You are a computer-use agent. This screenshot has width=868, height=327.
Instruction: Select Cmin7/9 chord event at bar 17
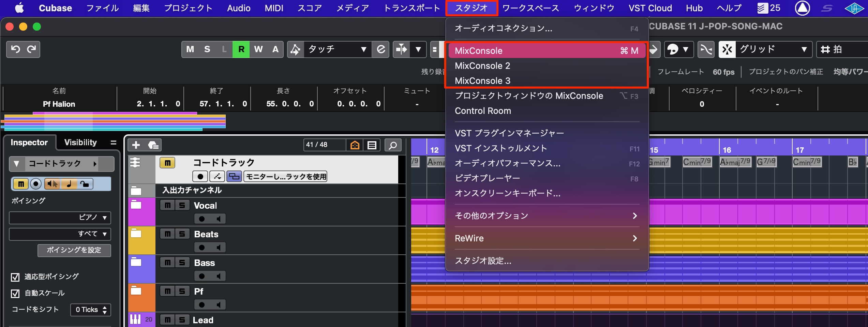tap(807, 162)
